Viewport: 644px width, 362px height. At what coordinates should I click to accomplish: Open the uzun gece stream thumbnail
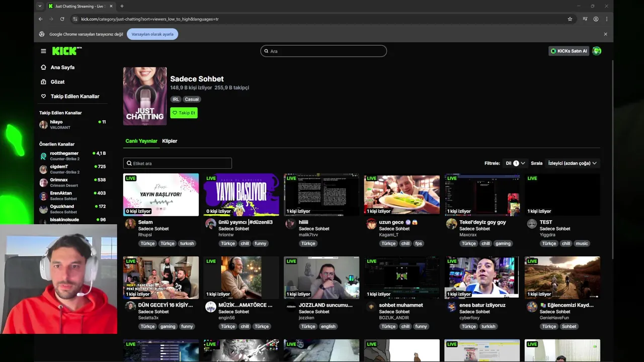pyautogui.click(x=401, y=195)
